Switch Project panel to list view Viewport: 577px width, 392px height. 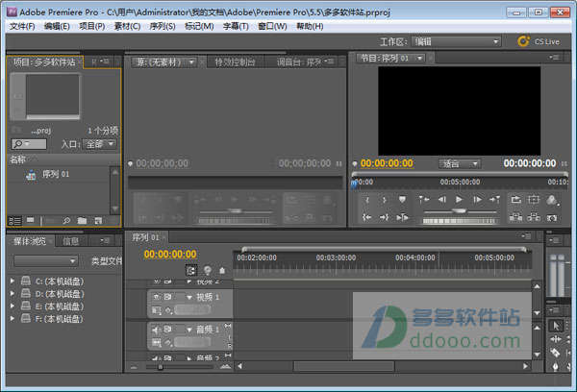point(14,221)
